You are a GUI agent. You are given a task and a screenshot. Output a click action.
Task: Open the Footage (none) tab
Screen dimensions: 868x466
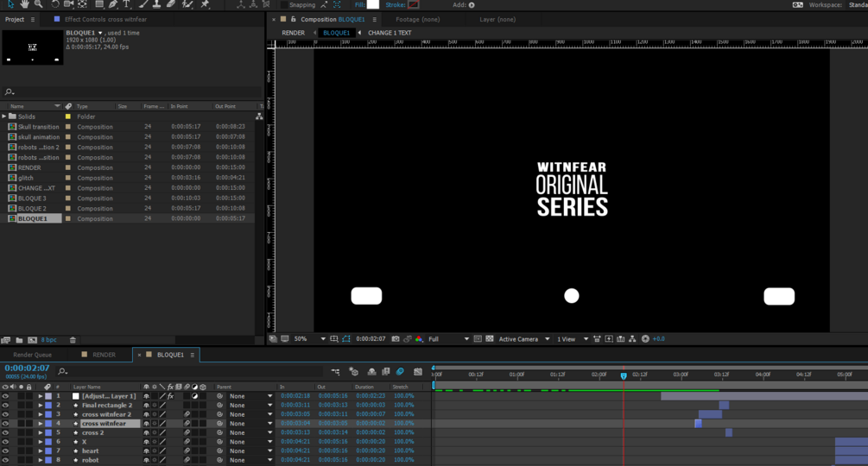pyautogui.click(x=417, y=19)
